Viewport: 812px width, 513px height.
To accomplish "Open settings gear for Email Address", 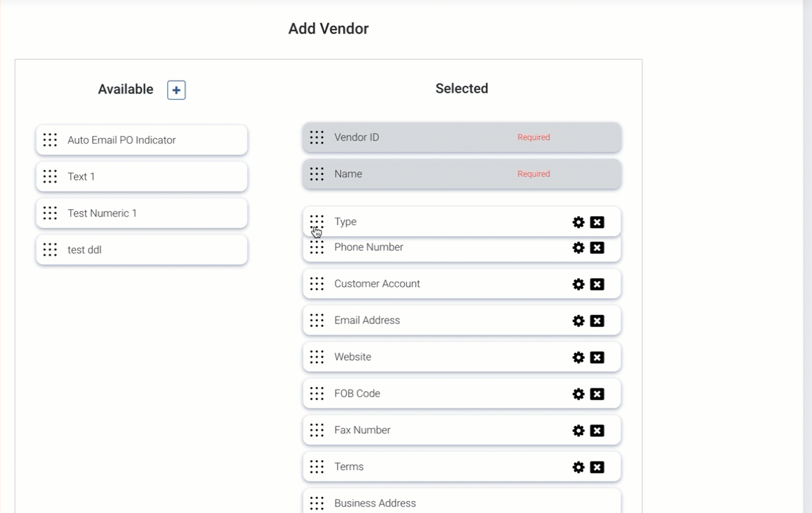I will 578,321.
